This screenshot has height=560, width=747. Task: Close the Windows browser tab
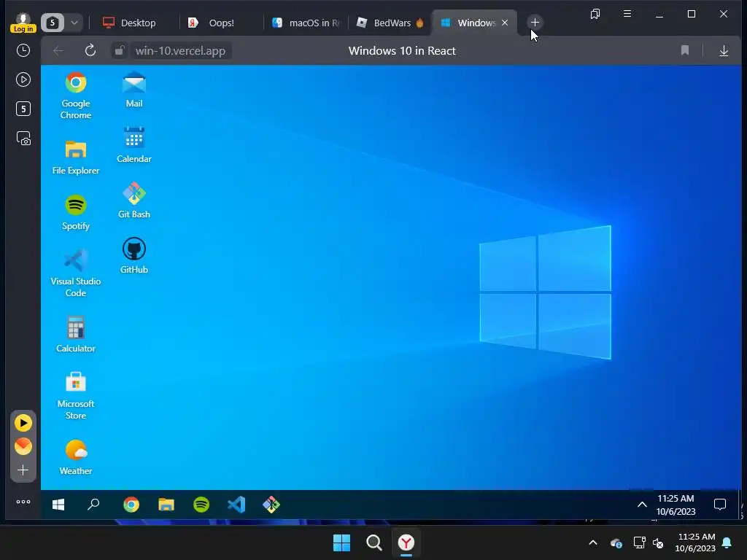pyautogui.click(x=505, y=23)
